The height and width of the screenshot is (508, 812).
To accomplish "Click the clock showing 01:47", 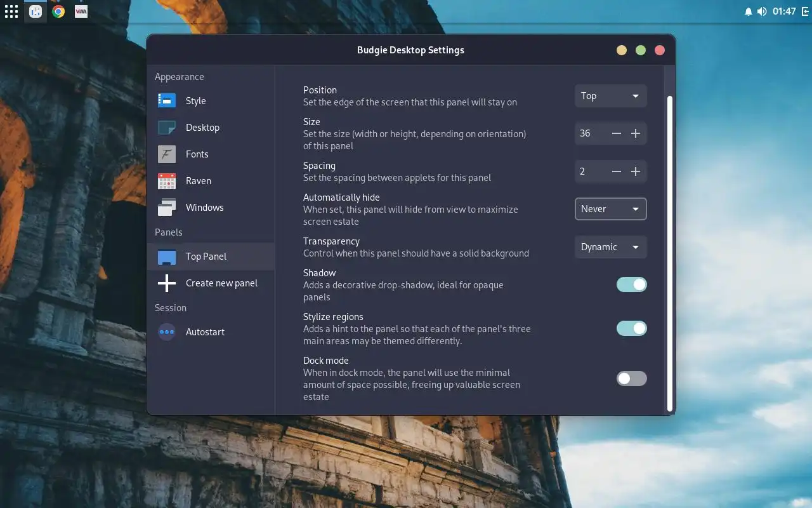I will coord(784,11).
